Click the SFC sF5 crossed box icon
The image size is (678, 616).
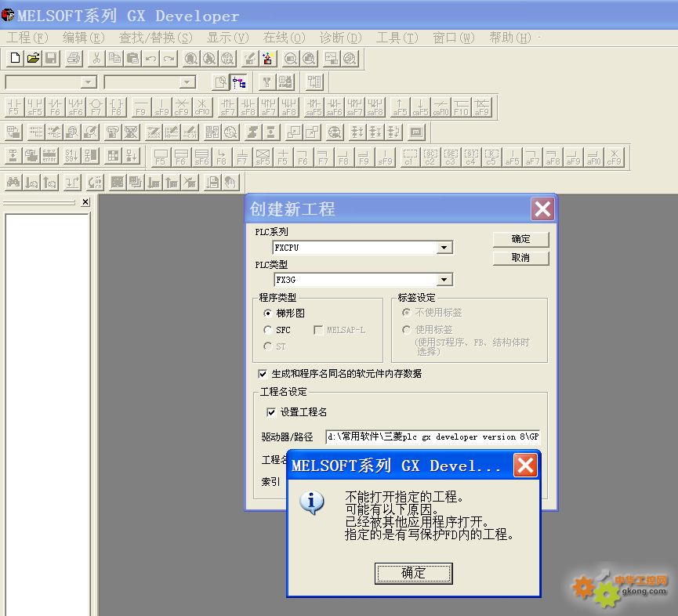pyautogui.click(x=263, y=157)
